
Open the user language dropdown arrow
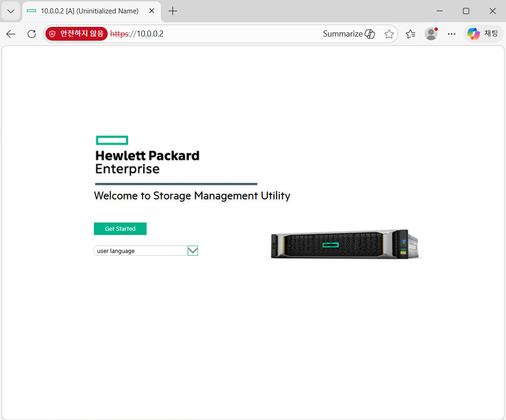click(193, 251)
